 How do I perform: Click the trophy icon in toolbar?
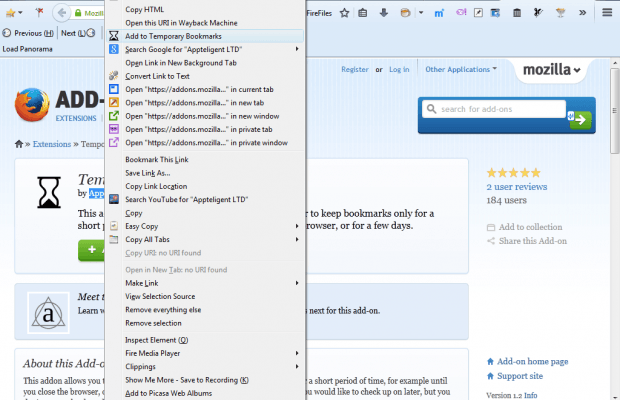[x=560, y=13]
